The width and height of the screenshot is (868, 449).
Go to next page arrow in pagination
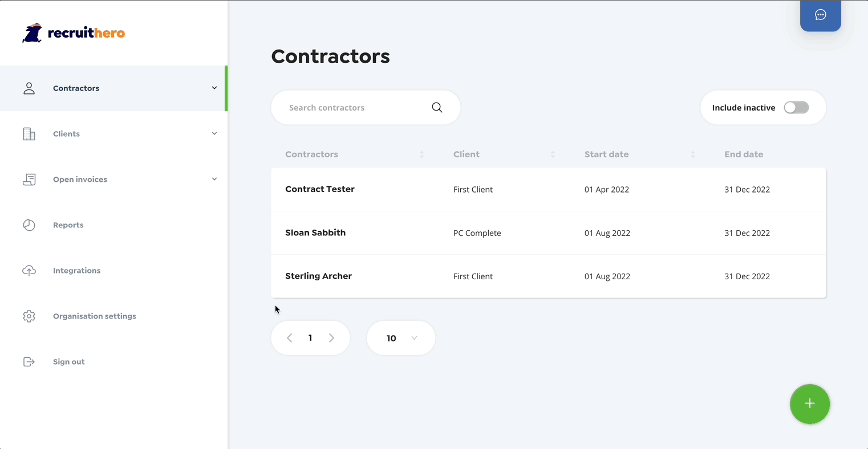[x=331, y=338]
